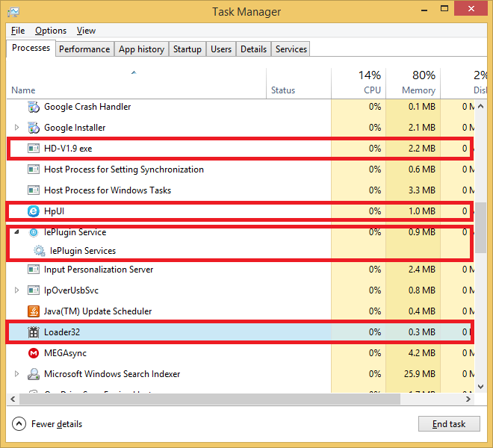
Task: Click the vertical scrollbar down arrow
Action: pos(480,386)
